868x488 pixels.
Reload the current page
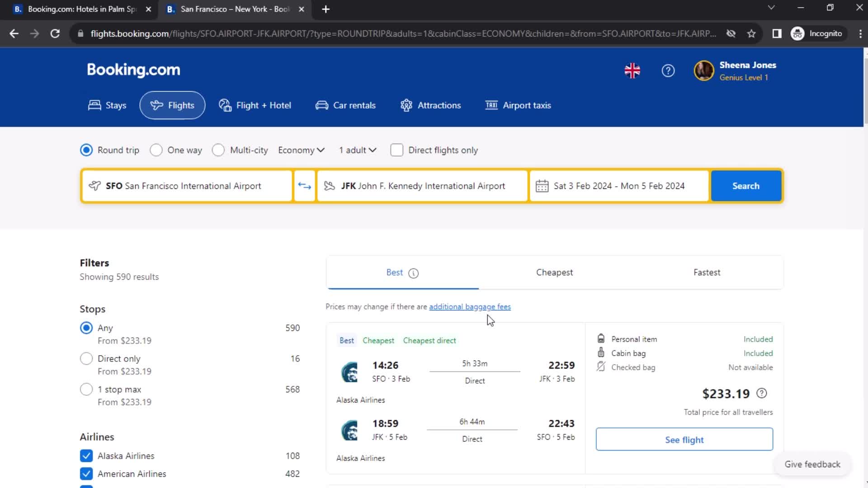click(55, 33)
